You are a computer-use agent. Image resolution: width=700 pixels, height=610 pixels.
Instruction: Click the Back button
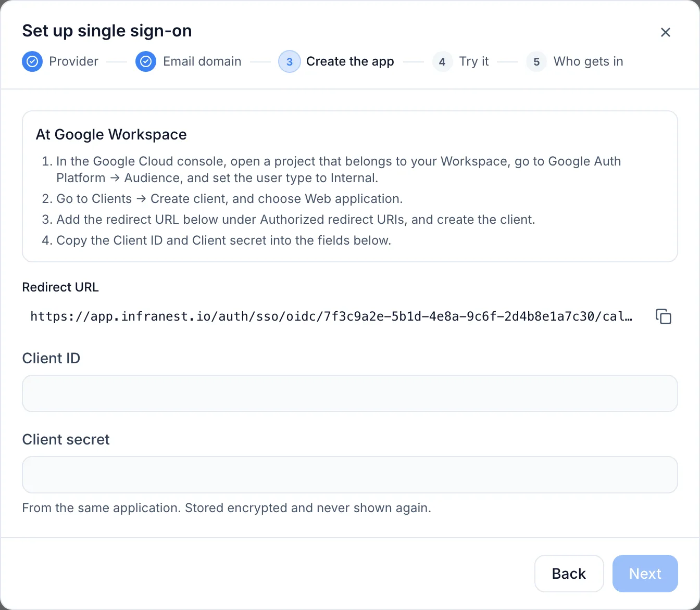569,574
